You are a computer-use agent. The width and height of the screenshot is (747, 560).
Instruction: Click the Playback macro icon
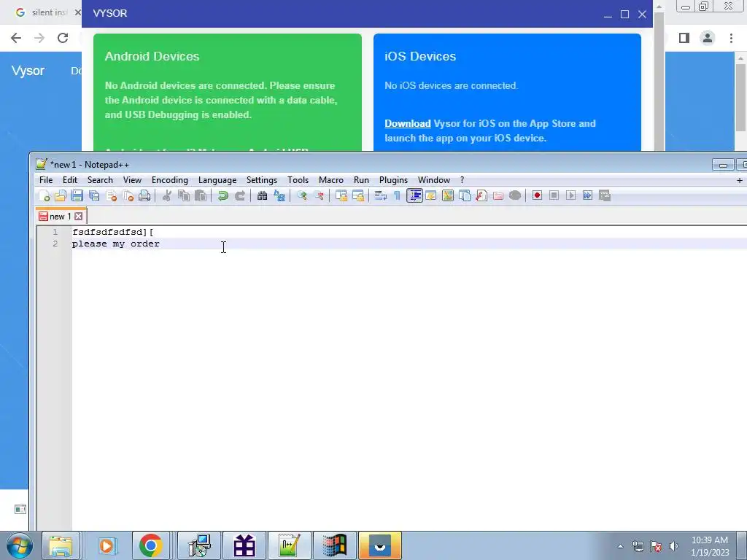(x=570, y=195)
